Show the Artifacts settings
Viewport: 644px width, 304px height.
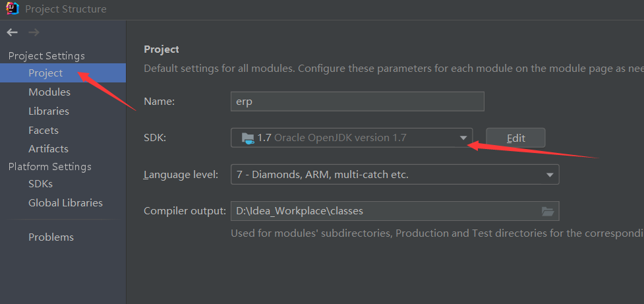48,149
